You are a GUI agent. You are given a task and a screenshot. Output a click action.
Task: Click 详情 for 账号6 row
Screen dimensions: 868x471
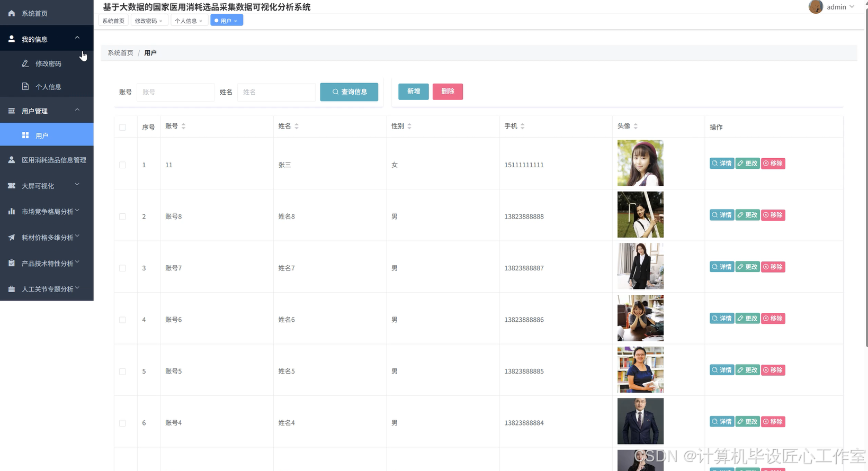722,318
